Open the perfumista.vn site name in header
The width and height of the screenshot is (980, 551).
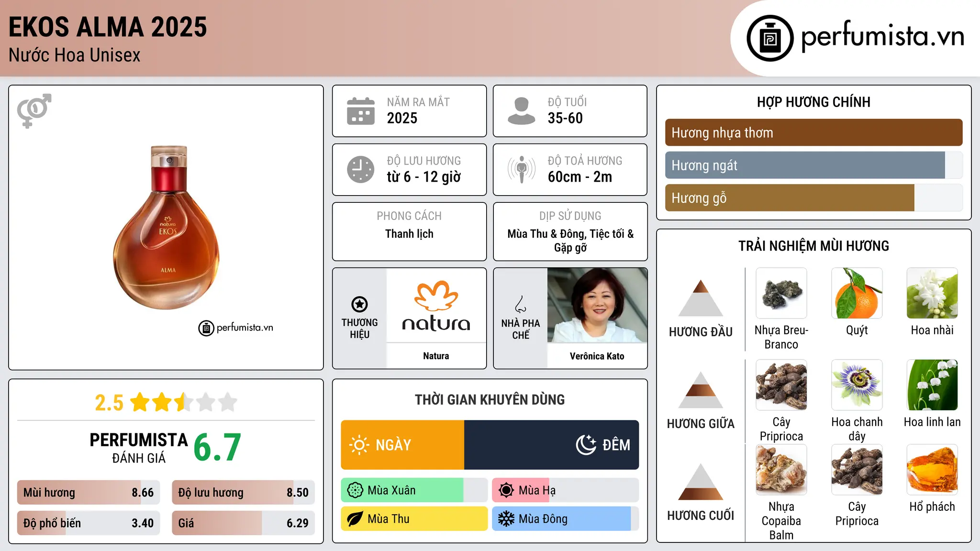coord(882,36)
